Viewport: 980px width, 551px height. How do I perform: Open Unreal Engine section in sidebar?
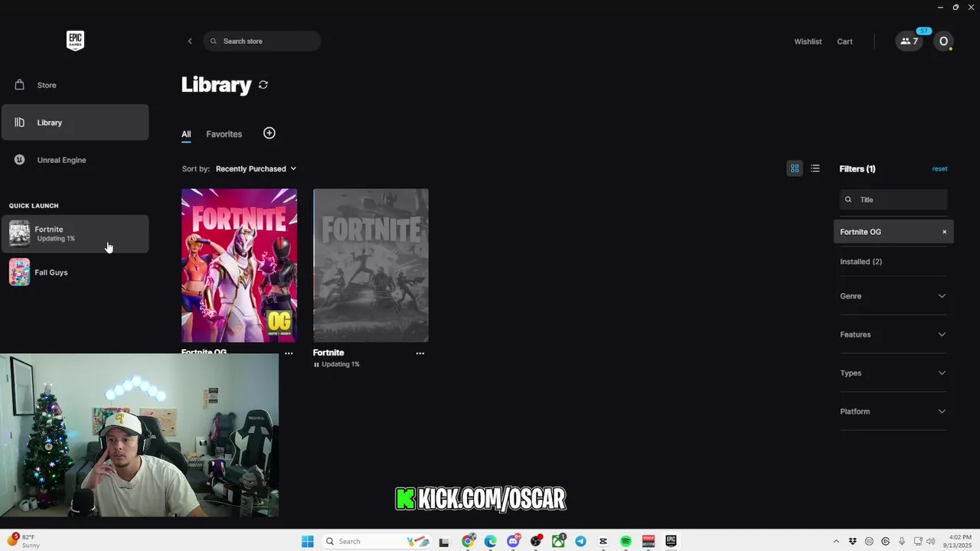pyautogui.click(x=75, y=160)
